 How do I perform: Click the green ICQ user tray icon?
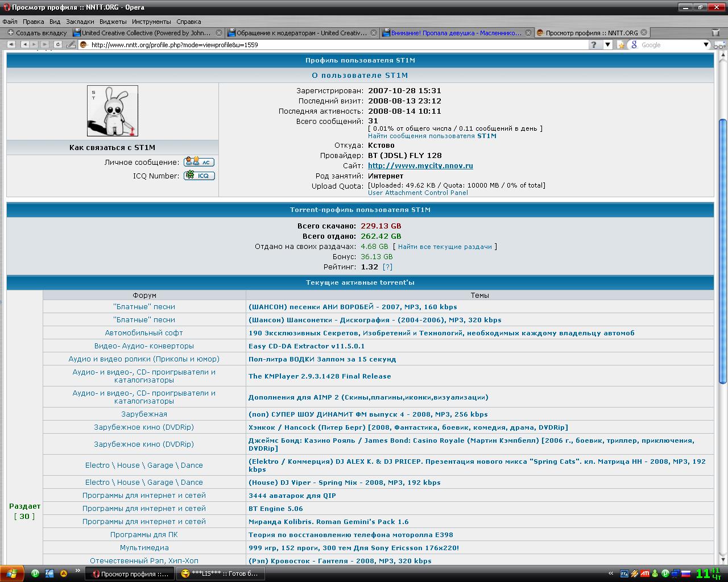pyautogui.click(x=655, y=573)
